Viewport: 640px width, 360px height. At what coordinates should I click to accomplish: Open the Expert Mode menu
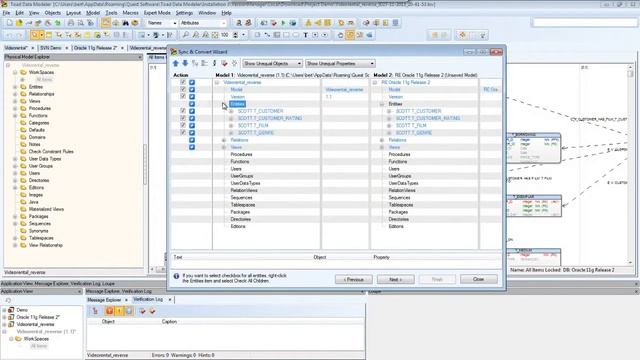157,13
